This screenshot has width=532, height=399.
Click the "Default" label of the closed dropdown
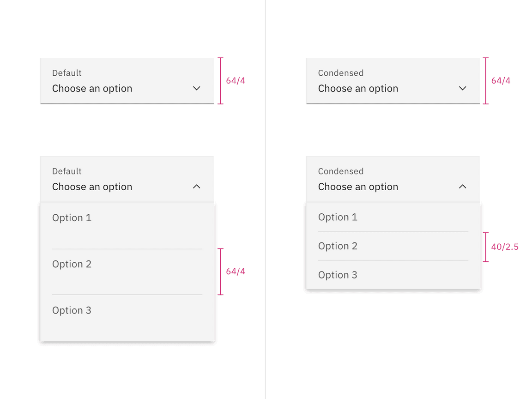67,73
